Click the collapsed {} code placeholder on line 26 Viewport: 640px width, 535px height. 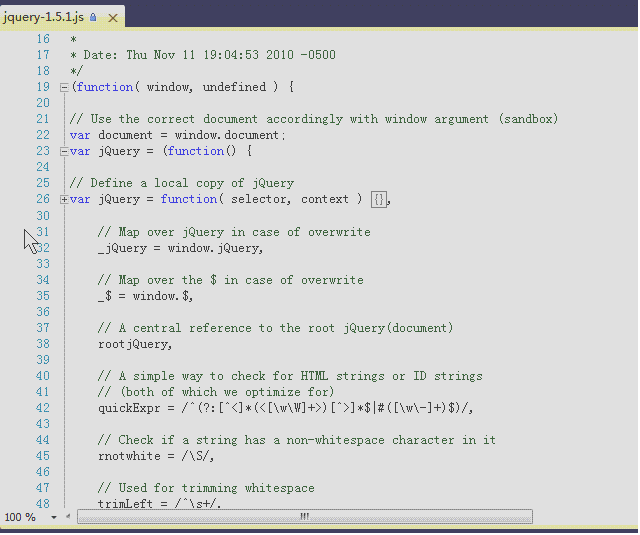coord(379,200)
